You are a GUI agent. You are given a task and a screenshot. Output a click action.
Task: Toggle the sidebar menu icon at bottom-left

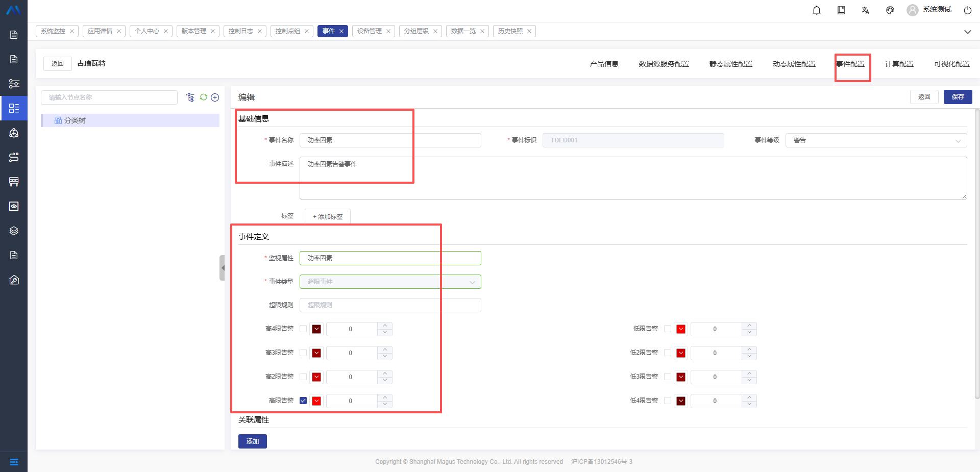point(14,462)
